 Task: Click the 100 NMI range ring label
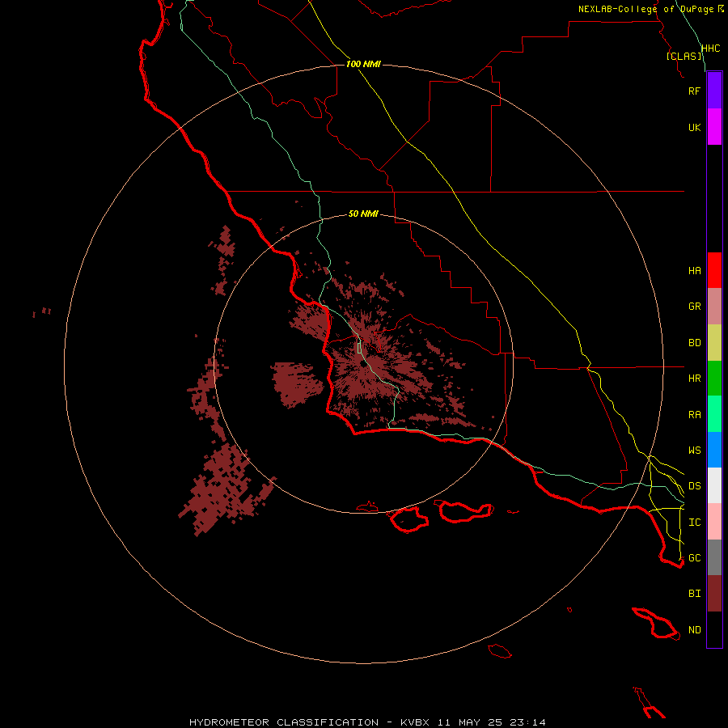point(363,64)
